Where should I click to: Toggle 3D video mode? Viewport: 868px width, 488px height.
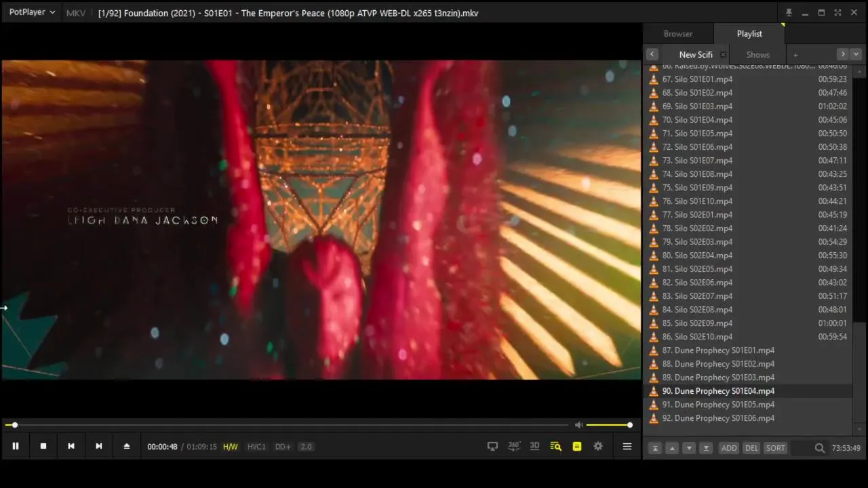[534, 446]
